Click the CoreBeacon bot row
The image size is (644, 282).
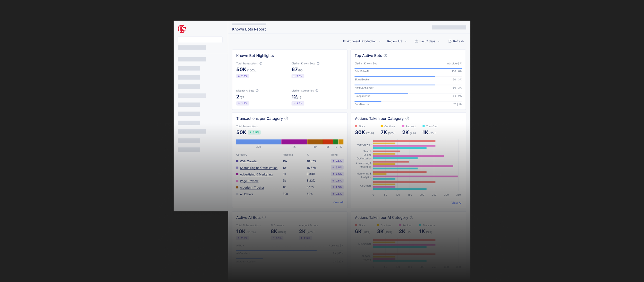pos(408,104)
